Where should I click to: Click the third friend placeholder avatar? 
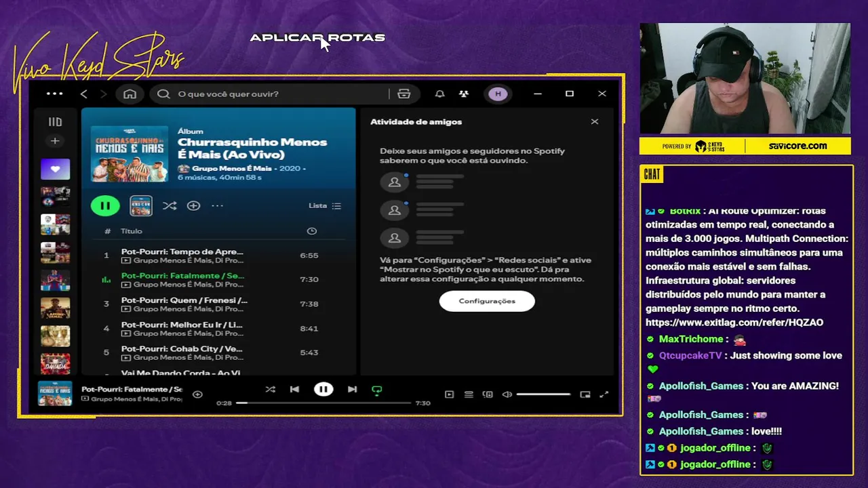(x=394, y=239)
